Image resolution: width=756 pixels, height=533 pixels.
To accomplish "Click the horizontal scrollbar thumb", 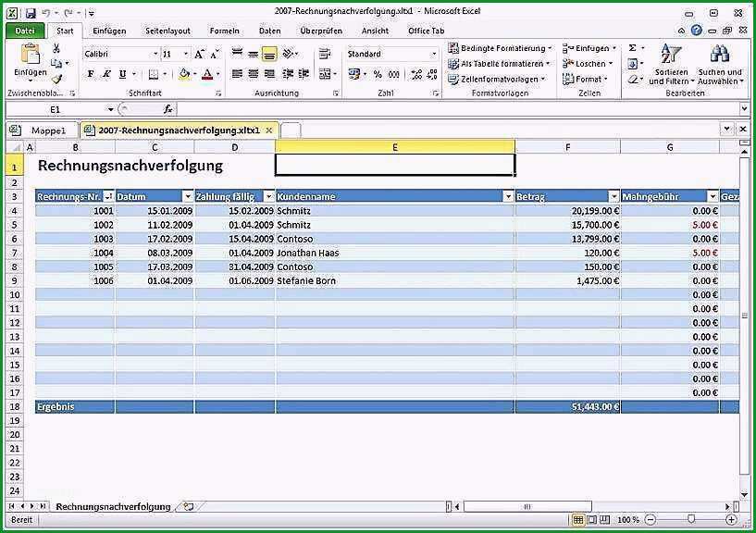I will point(527,506).
